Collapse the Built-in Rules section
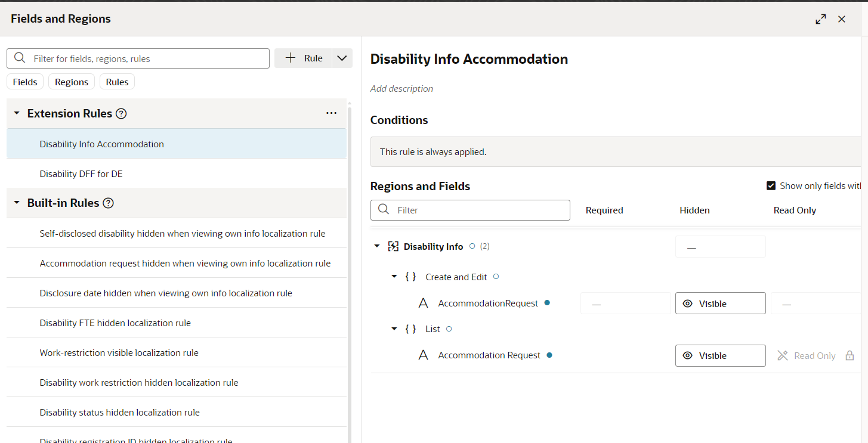The height and width of the screenshot is (443, 868). click(16, 203)
